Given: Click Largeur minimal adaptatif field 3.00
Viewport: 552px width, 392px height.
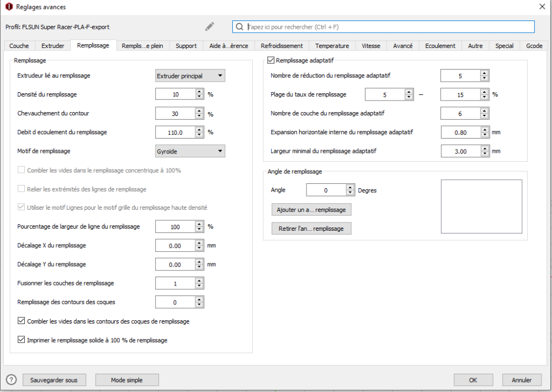Looking at the screenshot, I should point(461,151).
